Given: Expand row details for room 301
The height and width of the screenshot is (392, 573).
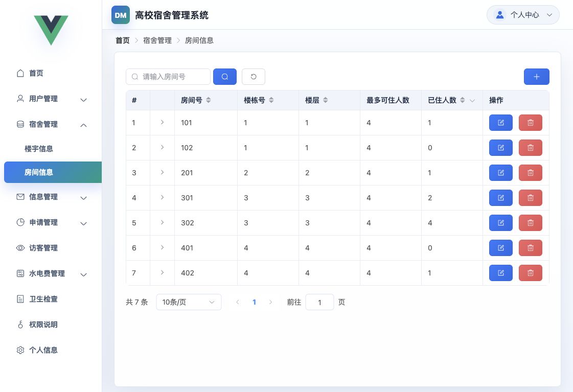Looking at the screenshot, I should tap(162, 197).
